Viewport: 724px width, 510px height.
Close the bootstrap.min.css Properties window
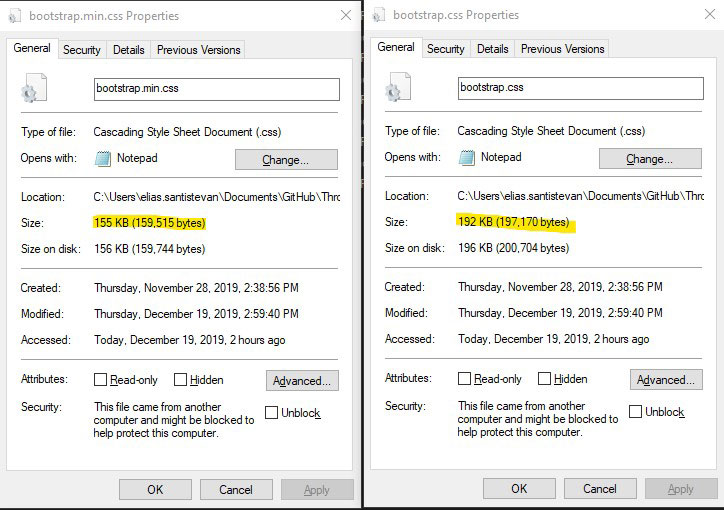coord(345,15)
